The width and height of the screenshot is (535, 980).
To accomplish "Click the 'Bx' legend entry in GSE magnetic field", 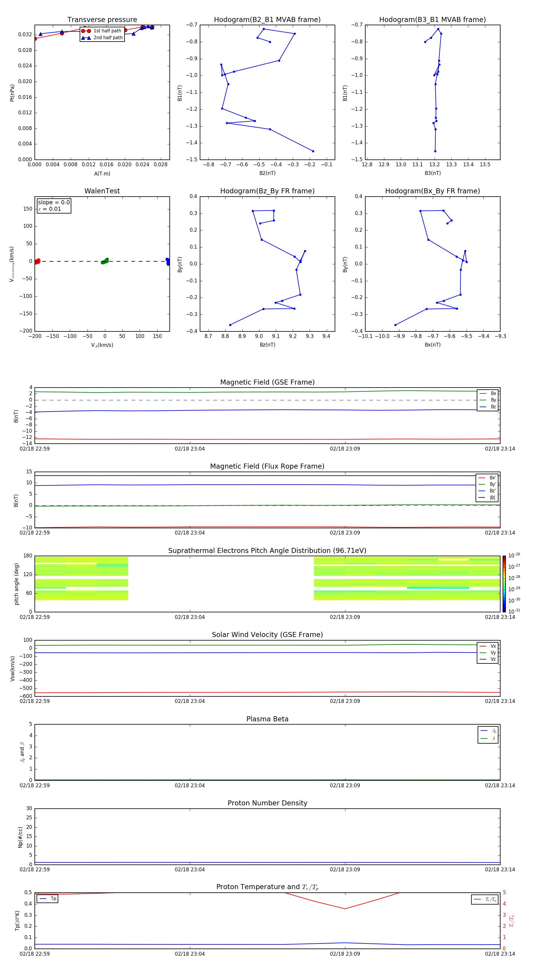I will (x=488, y=393).
